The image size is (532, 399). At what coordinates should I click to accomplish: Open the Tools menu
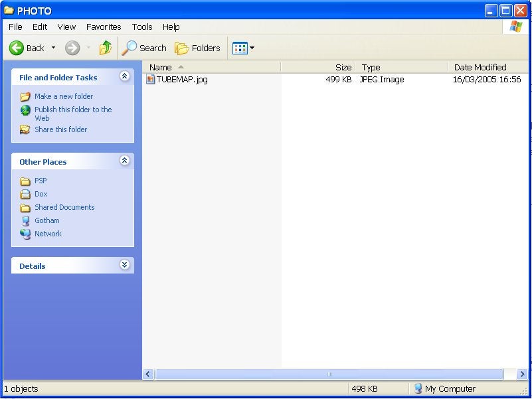(x=142, y=27)
